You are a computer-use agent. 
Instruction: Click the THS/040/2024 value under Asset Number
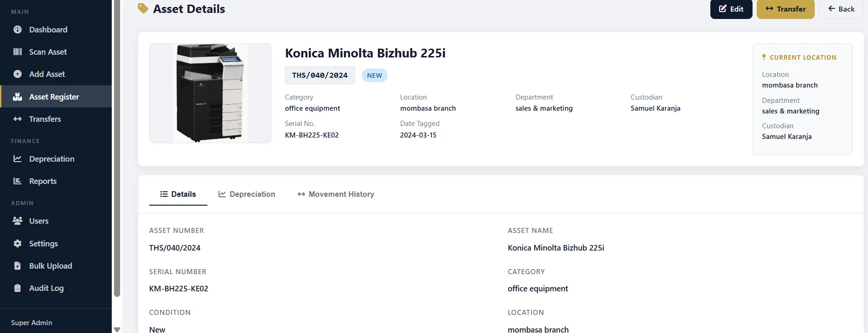tap(175, 248)
